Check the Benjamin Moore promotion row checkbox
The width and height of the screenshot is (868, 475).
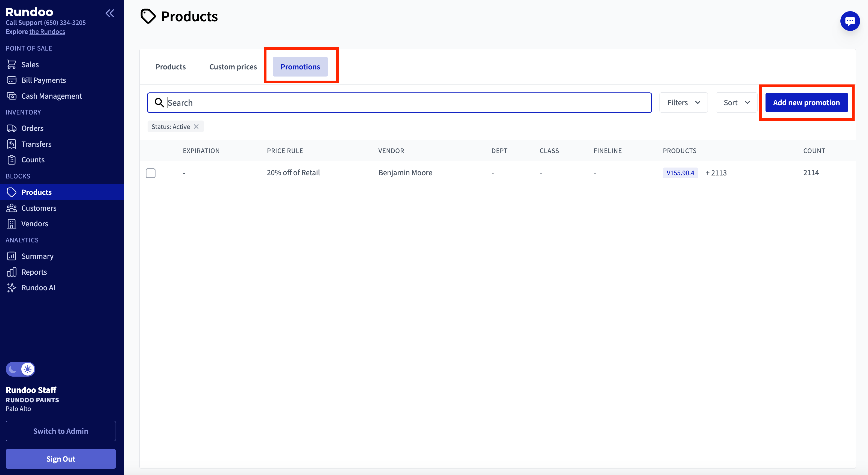coord(151,173)
